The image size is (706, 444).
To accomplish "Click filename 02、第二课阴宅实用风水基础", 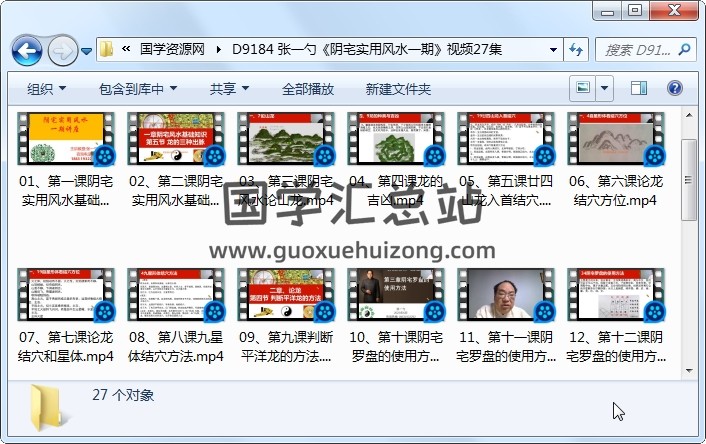I will pos(176,191).
